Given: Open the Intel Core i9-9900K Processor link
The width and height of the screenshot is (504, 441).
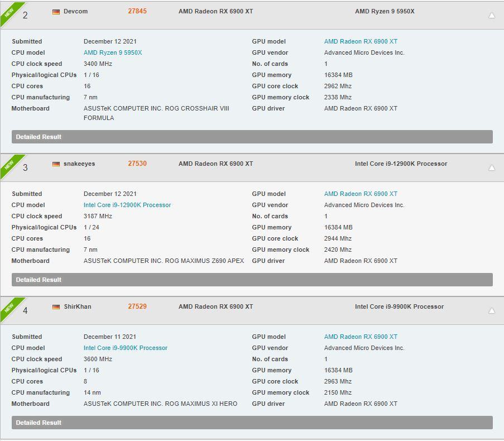Looking at the screenshot, I should 126,348.
